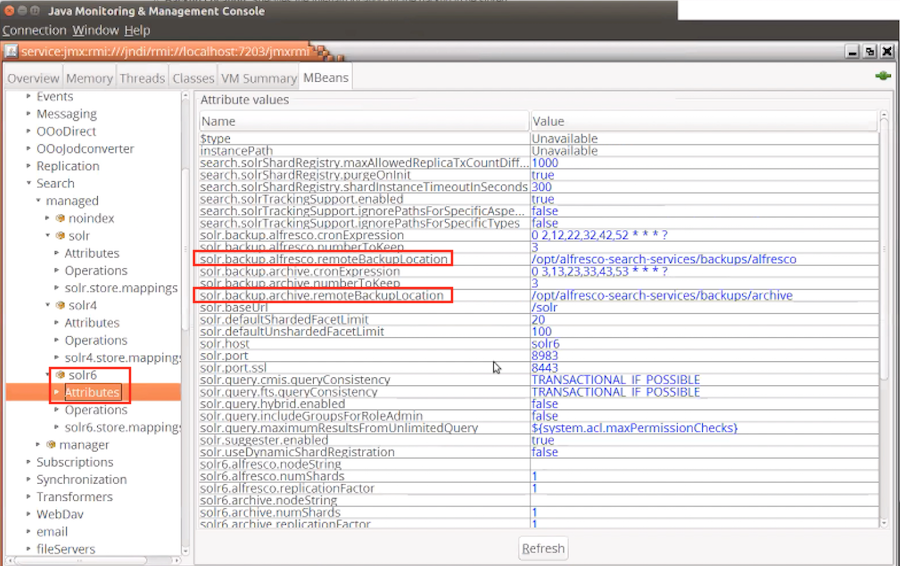The width and height of the screenshot is (900, 566).
Task: Expand the Transformers tree node
Action: coord(28,497)
